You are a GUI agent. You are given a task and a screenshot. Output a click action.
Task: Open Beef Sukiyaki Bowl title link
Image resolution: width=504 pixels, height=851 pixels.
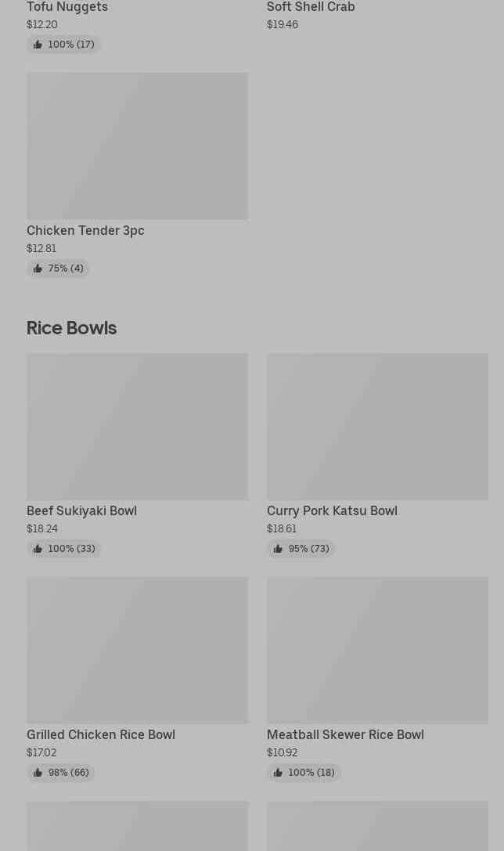(81, 511)
